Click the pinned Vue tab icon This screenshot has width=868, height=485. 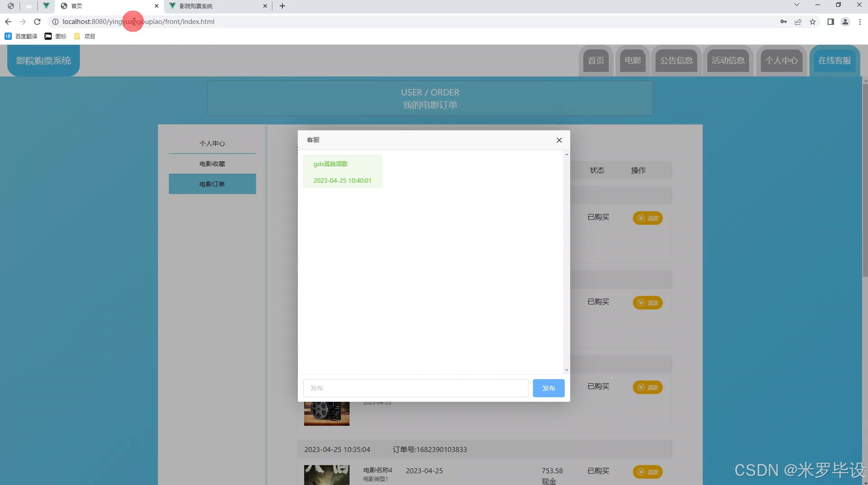click(x=46, y=6)
